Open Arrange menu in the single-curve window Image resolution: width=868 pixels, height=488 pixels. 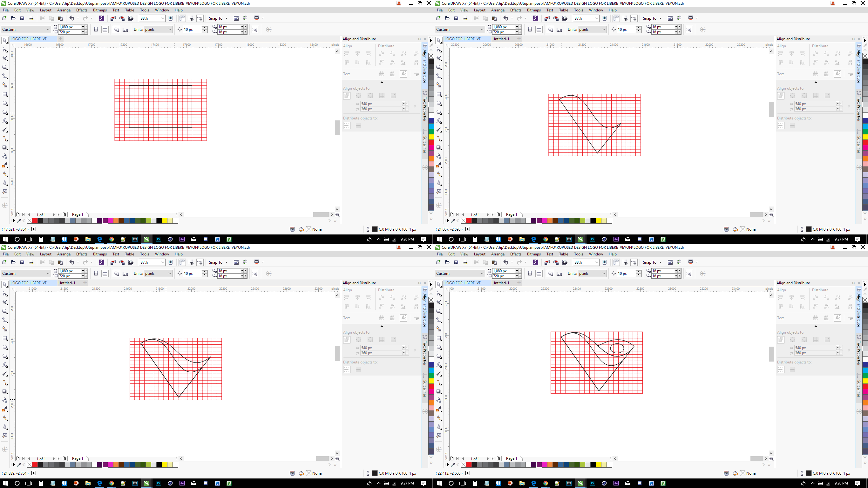[x=498, y=10]
